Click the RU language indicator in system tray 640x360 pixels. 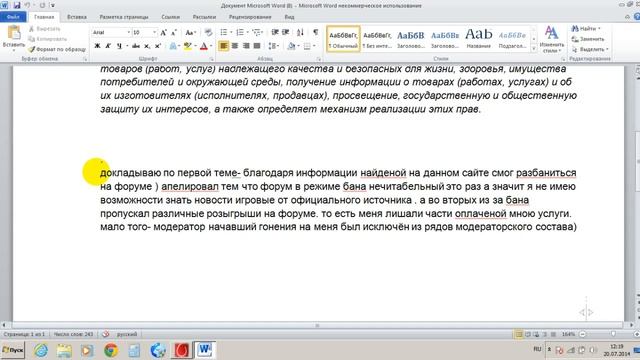click(x=537, y=349)
